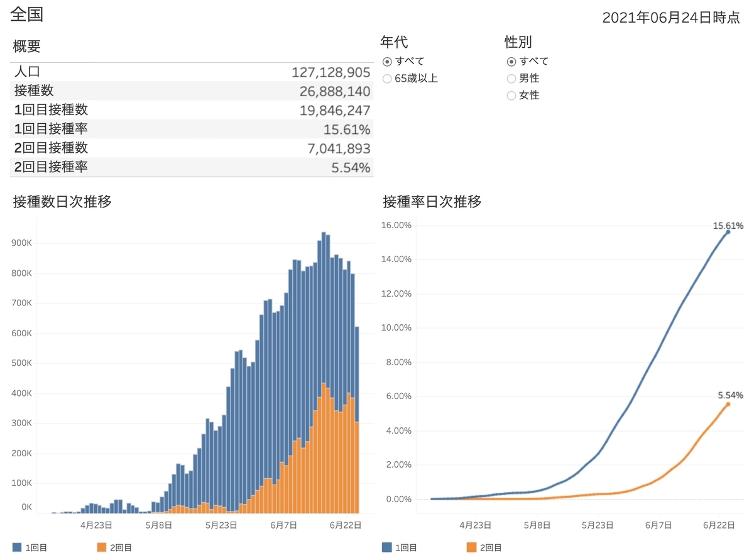Click the 0.00% axis label on rate chart
754x560 pixels.
tap(398, 499)
